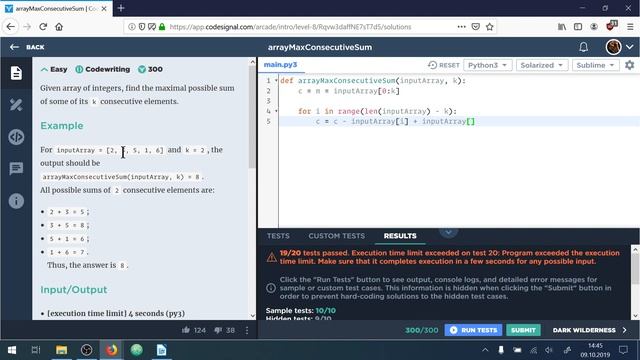Click the BACK button
Viewport: 640px width, 360px height.
pos(27,47)
